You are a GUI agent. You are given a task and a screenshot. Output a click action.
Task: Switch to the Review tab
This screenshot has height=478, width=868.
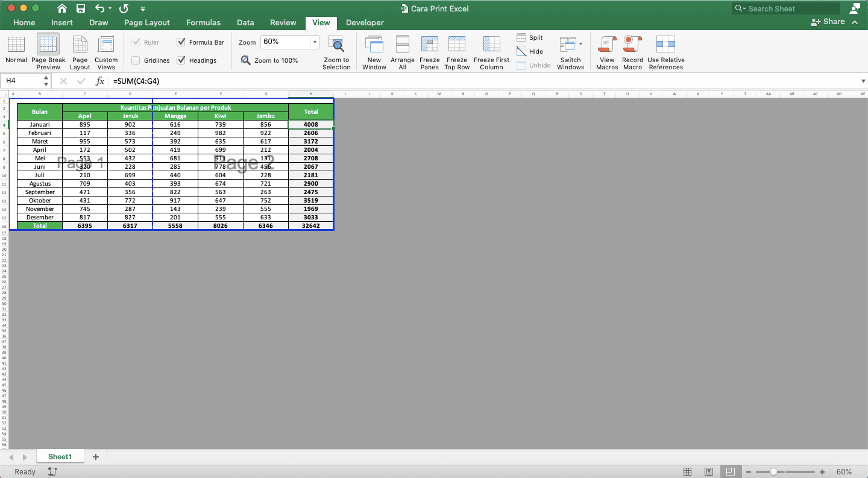click(283, 22)
